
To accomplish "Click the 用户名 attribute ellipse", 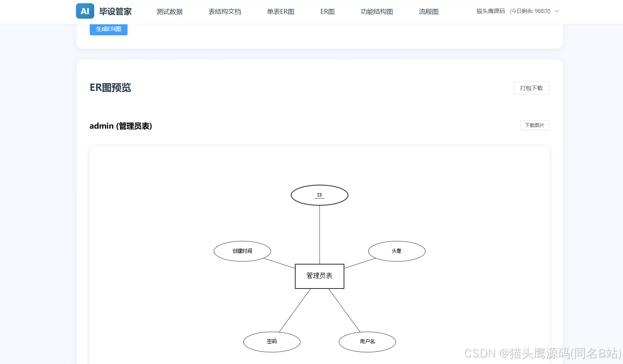I will [367, 341].
